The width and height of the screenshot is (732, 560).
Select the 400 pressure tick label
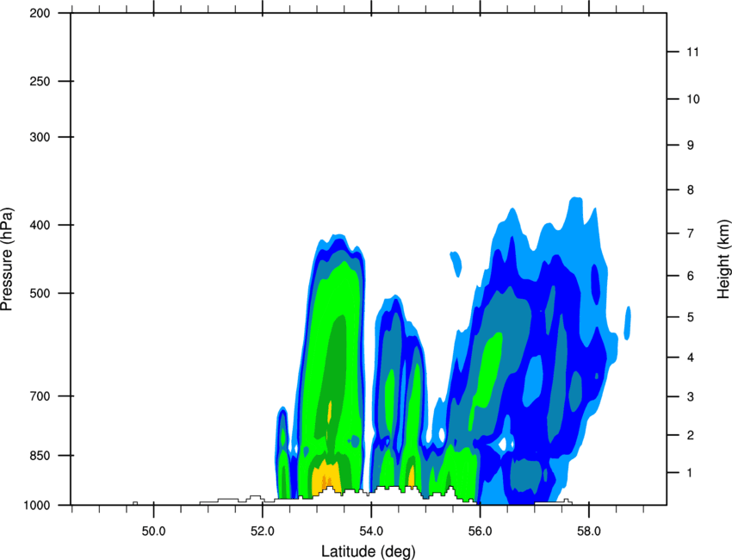(x=40, y=225)
